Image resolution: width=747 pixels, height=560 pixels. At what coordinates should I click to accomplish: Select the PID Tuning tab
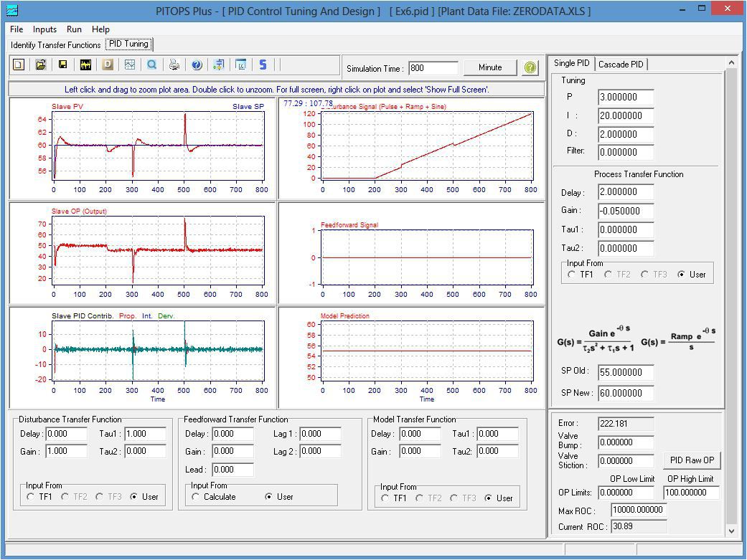pos(128,44)
